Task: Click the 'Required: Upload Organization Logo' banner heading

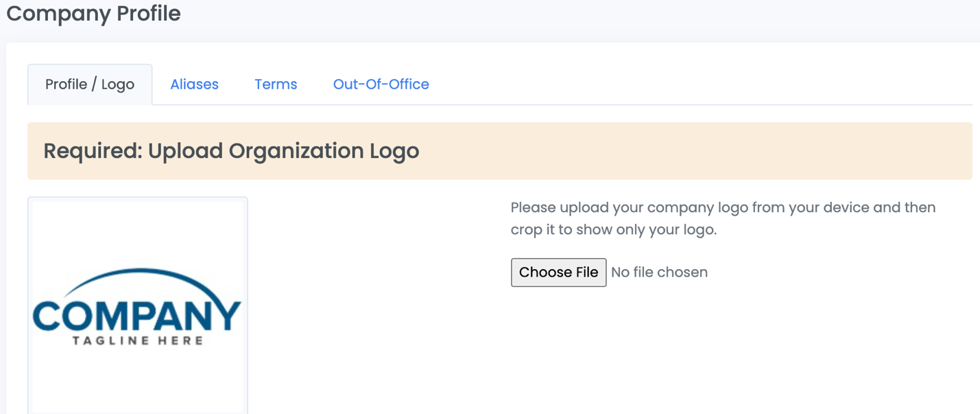Action: [231, 151]
